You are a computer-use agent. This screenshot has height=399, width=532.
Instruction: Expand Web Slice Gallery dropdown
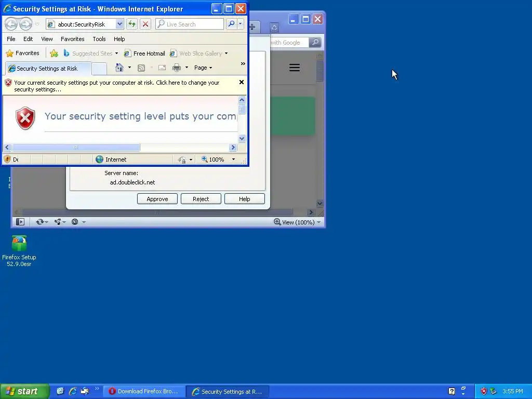click(x=226, y=54)
